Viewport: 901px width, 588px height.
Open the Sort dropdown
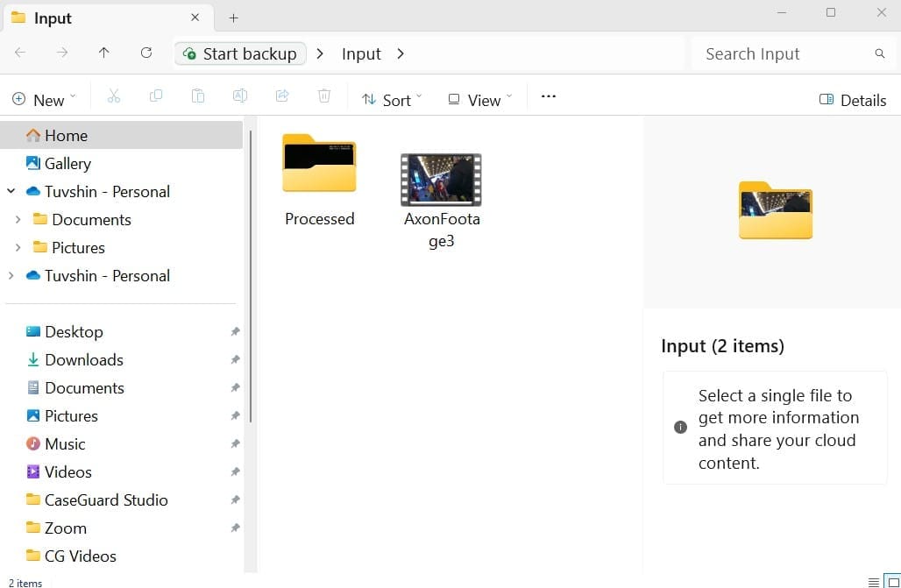point(391,99)
